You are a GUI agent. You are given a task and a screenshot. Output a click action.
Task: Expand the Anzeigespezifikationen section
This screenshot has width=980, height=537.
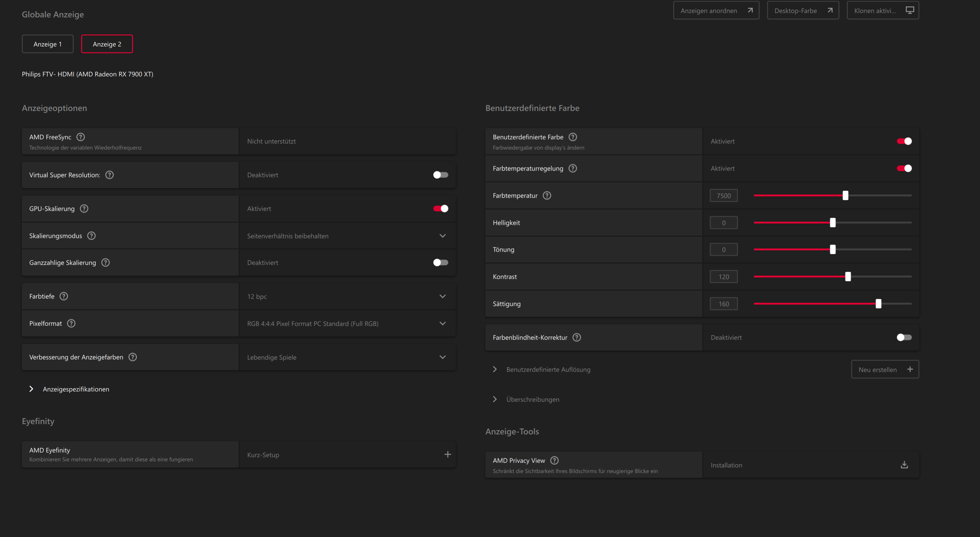coord(31,389)
